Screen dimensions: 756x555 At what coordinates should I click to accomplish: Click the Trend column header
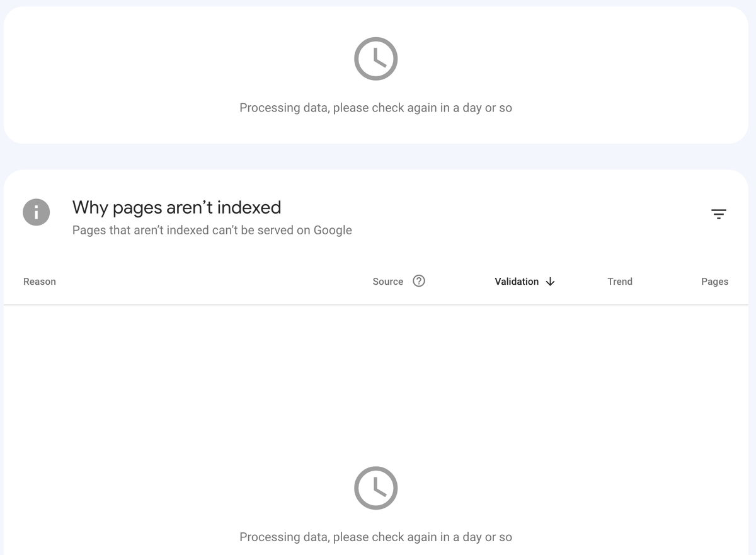tap(620, 282)
